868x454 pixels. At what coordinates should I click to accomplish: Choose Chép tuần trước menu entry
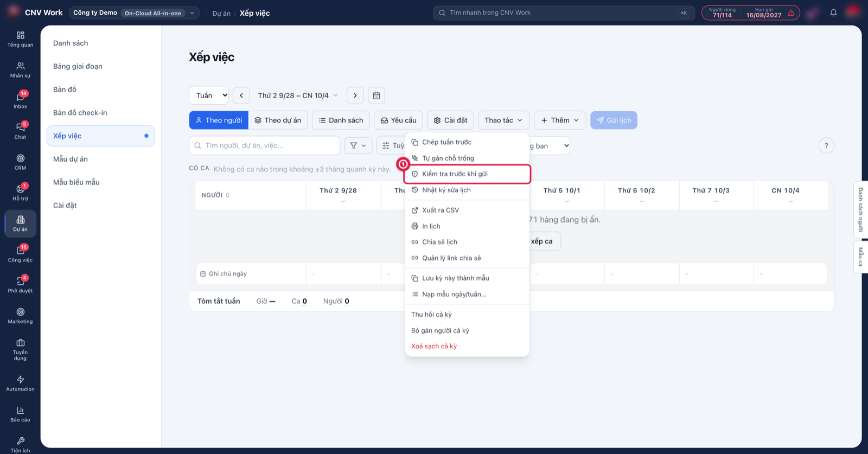point(467,142)
